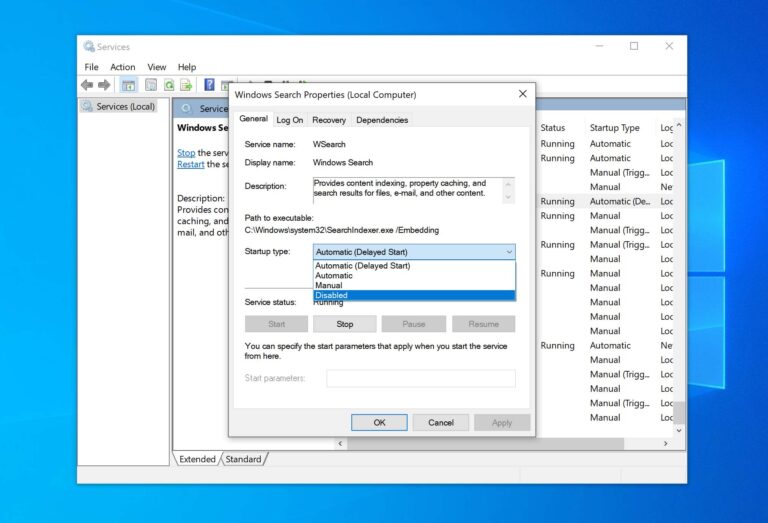Switch to the Standard view tab

point(243,459)
